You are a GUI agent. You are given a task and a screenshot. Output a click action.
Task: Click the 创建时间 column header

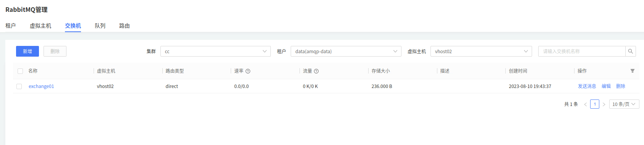tap(518, 71)
